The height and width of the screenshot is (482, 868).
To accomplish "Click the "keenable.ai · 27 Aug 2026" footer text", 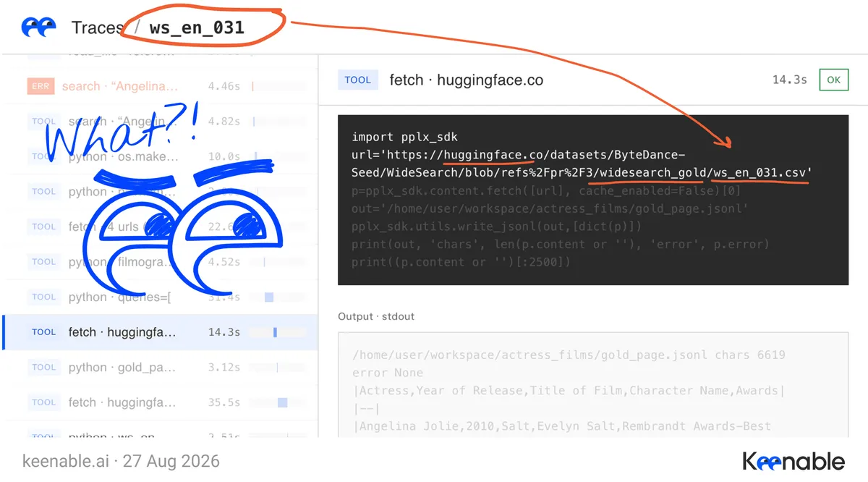I will (121, 461).
